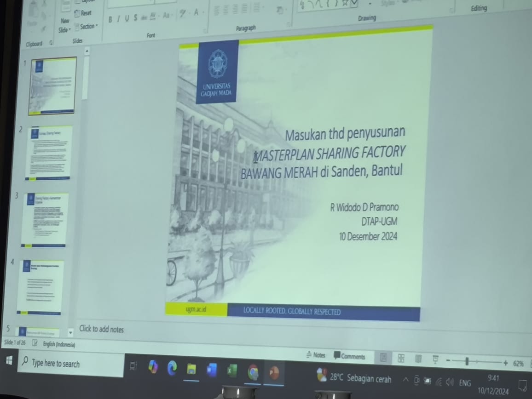The height and width of the screenshot is (399, 532).
Task: Select slide 4 thumbnail
Action: [40, 287]
